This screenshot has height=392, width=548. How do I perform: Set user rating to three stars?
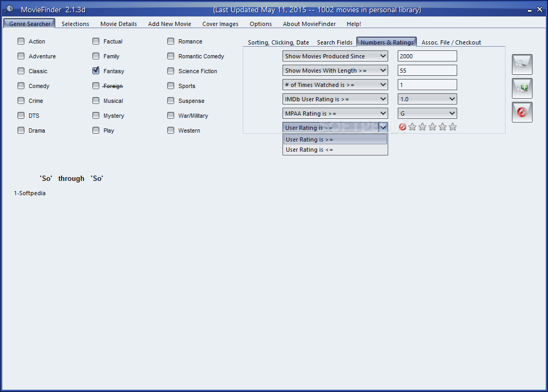click(433, 127)
